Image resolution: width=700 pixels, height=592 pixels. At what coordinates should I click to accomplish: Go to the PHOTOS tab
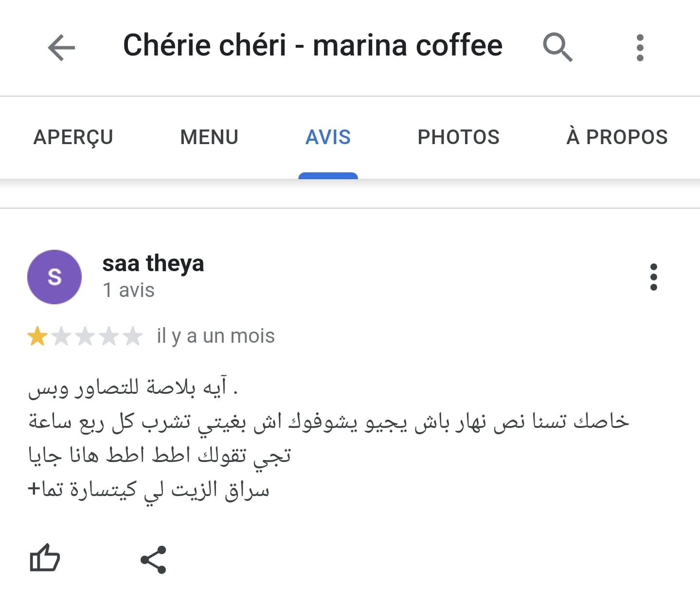point(458,137)
